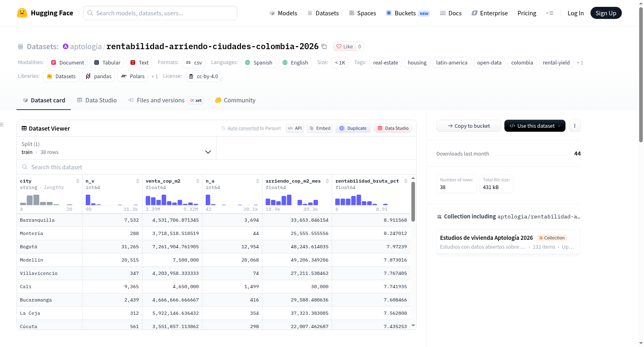Click the Sign Up button
The image size is (644, 347).
point(606,13)
